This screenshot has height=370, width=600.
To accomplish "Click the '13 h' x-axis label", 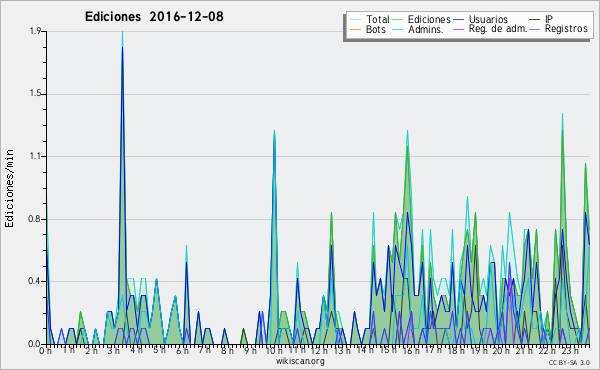I will tap(342, 351).
